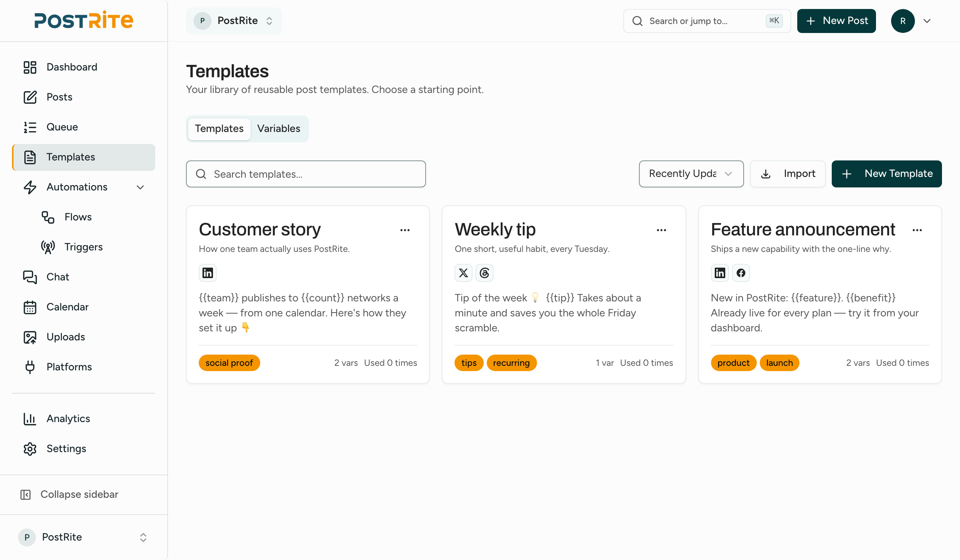Screen dimensions: 960x560
Task: Open Platforms in the sidebar
Action: 84,367
